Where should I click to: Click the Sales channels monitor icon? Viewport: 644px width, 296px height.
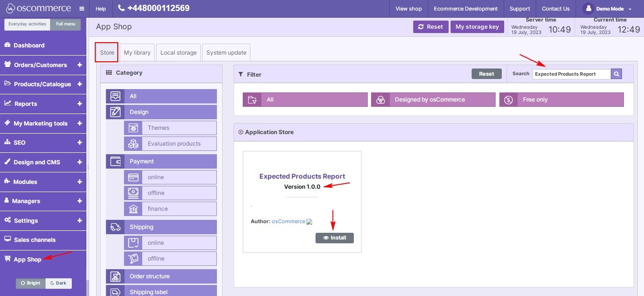click(8, 239)
